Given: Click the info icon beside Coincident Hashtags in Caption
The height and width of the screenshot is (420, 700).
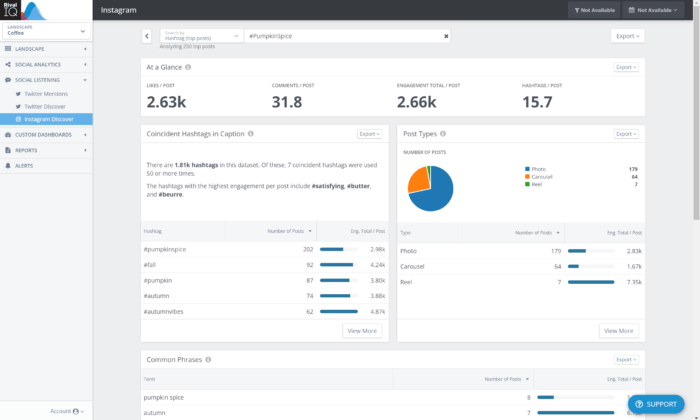Looking at the screenshot, I should (250, 133).
